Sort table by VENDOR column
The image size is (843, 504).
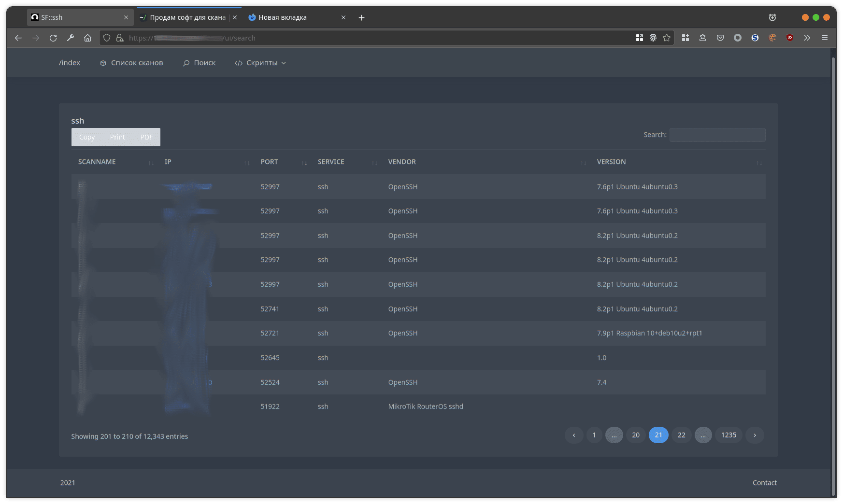[402, 162]
